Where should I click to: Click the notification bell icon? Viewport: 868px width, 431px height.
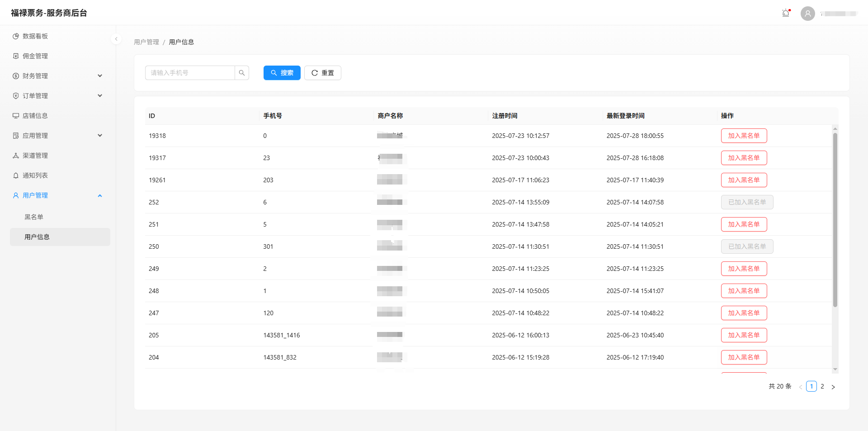(786, 13)
